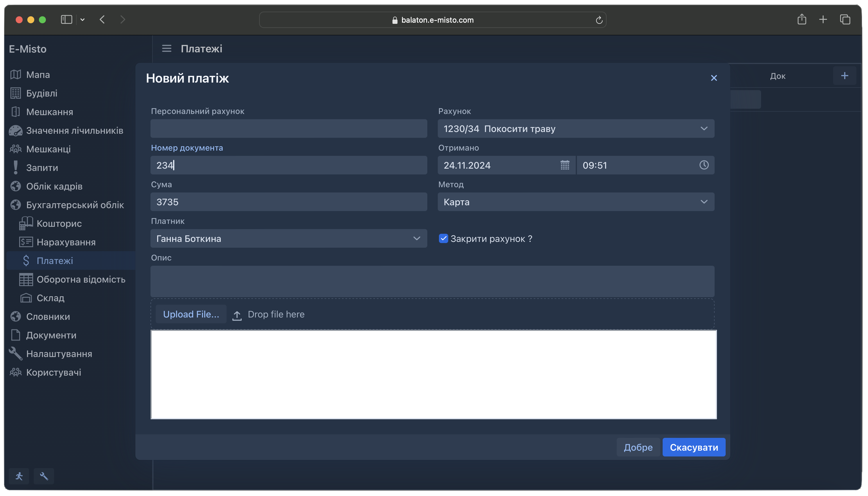Go to Документи menu item
868x496 pixels.
pos(51,336)
